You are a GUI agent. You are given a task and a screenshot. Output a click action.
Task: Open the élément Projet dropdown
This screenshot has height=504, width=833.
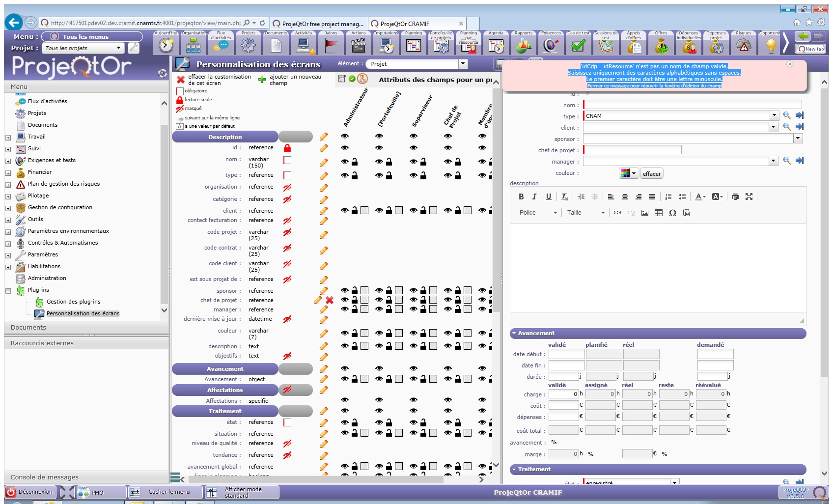463,64
